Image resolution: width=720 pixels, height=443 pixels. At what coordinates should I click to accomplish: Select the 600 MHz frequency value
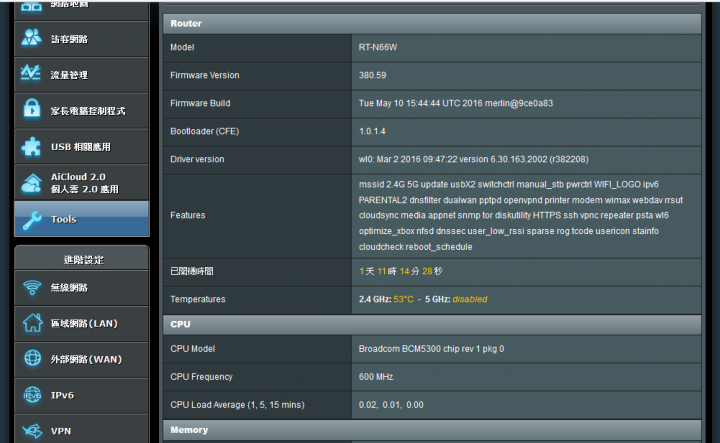click(376, 377)
